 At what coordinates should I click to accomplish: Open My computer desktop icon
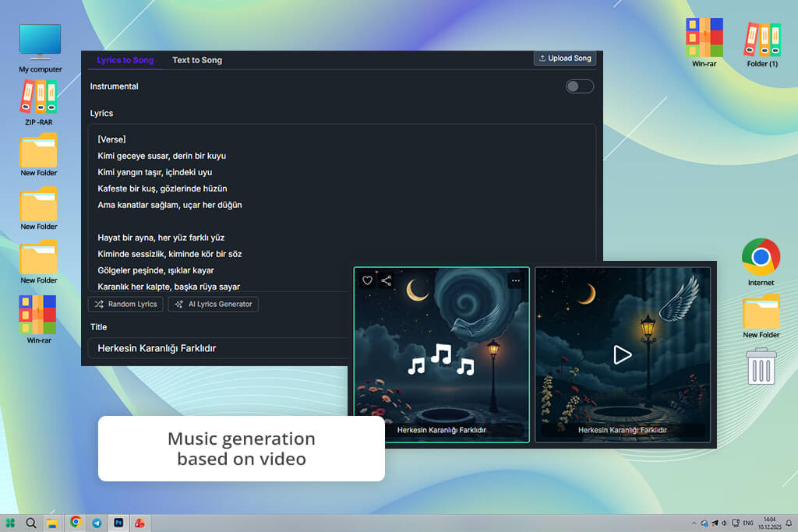(41, 48)
